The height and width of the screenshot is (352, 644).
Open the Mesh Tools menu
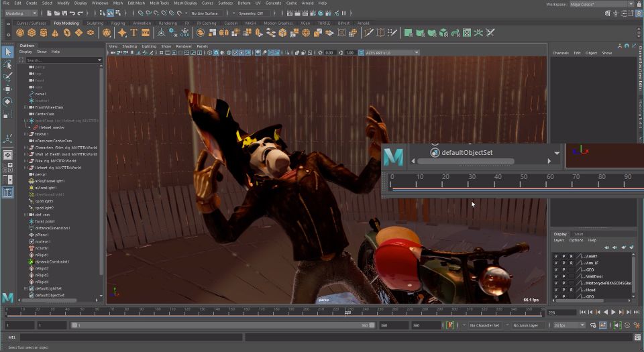click(x=159, y=3)
